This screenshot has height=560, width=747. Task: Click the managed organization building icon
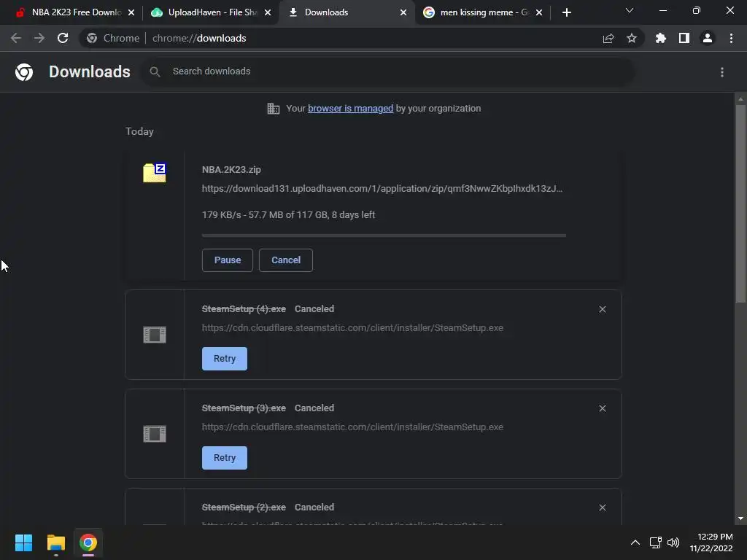tap(274, 109)
